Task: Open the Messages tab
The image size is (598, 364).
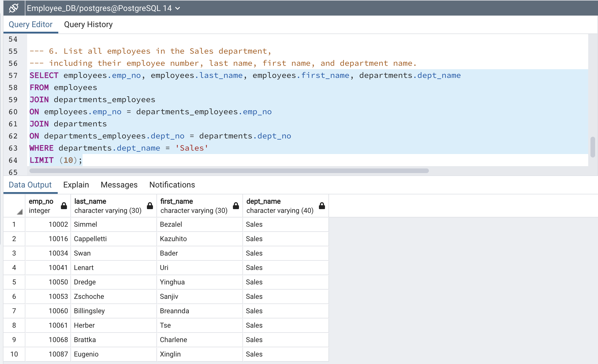Action: [119, 185]
